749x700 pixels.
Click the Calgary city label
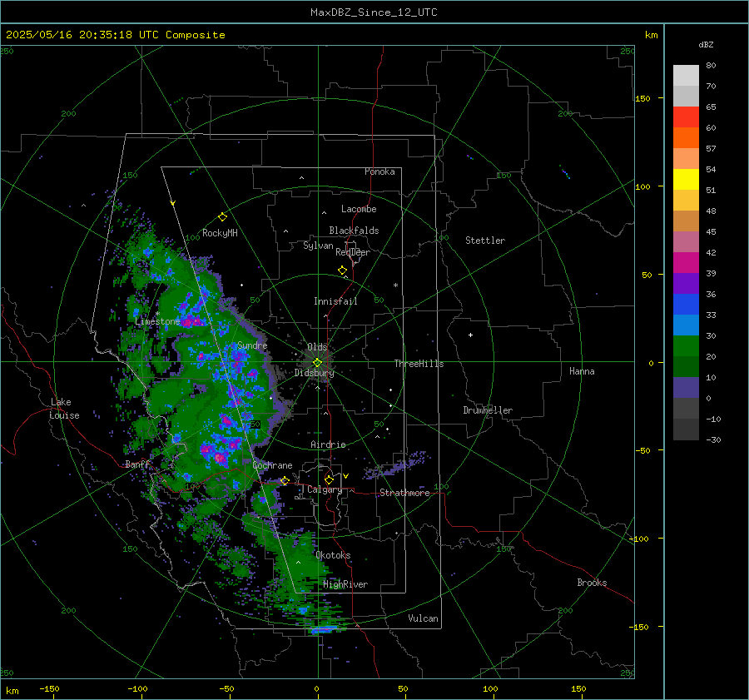pyautogui.click(x=325, y=489)
